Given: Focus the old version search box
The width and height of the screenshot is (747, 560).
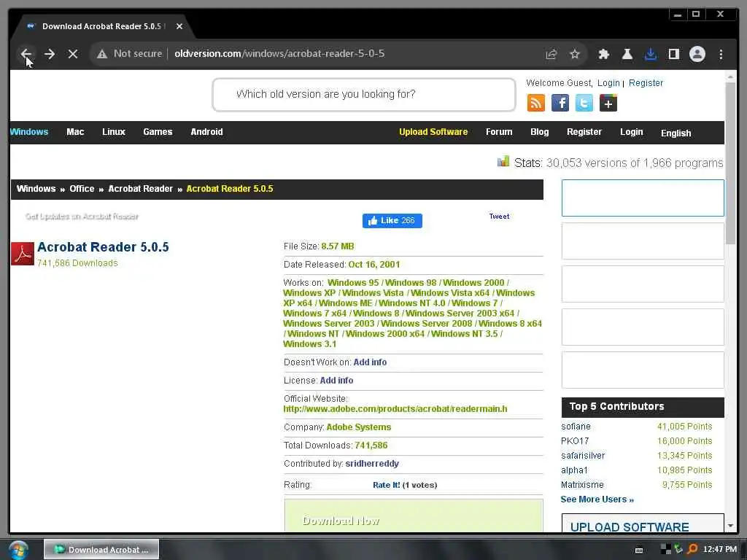Looking at the screenshot, I should click(364, 95).
